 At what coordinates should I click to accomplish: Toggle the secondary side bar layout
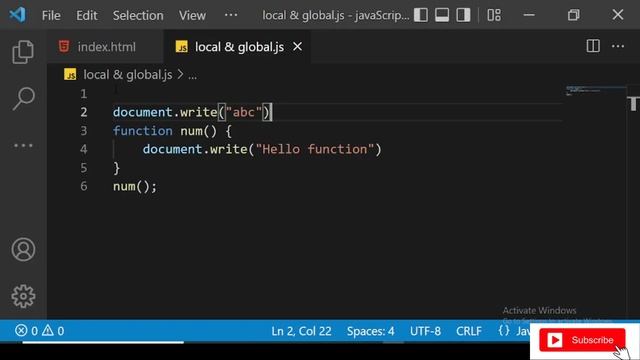463,15
